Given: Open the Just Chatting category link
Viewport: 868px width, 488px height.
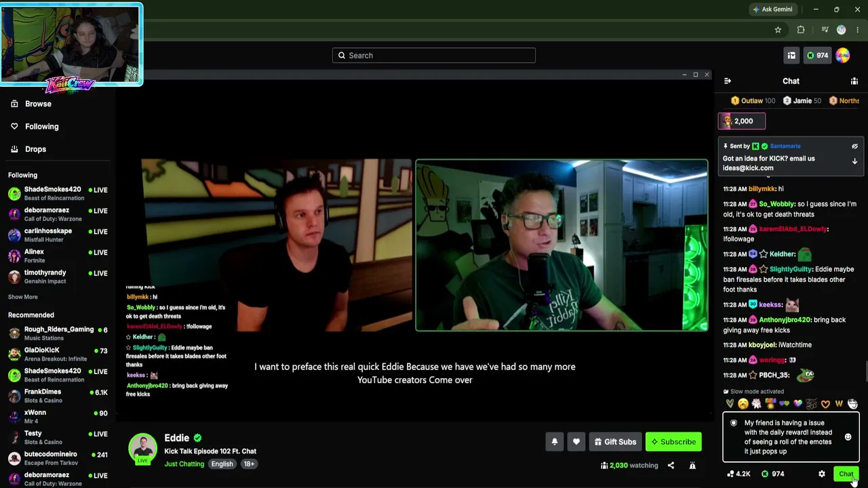Looking at the screenshot, I should pyautogui.click(x=184, y=464).
